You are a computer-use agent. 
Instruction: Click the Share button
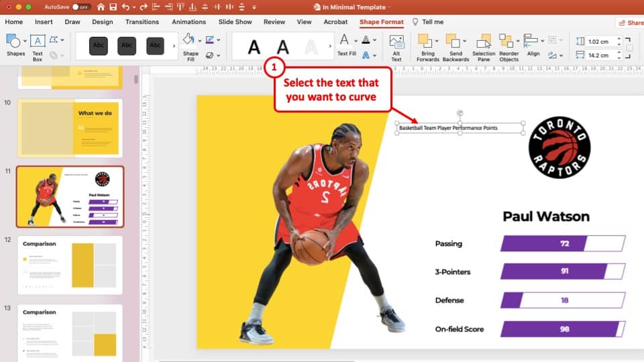[x=631, y=23]
